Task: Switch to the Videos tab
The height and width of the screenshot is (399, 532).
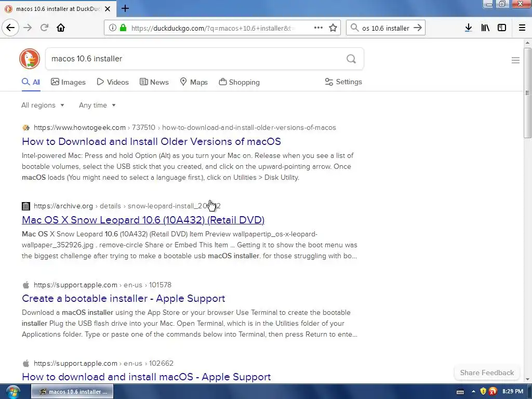Action: coord(113,82)
